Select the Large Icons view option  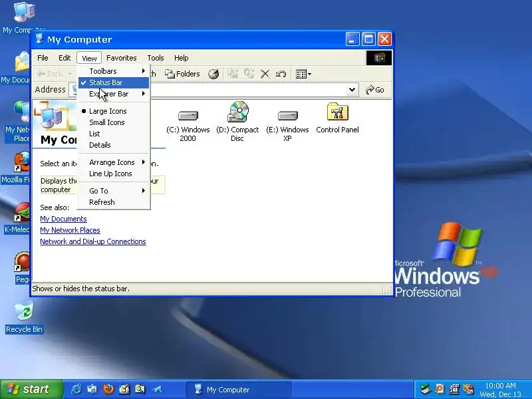point(114,111)
